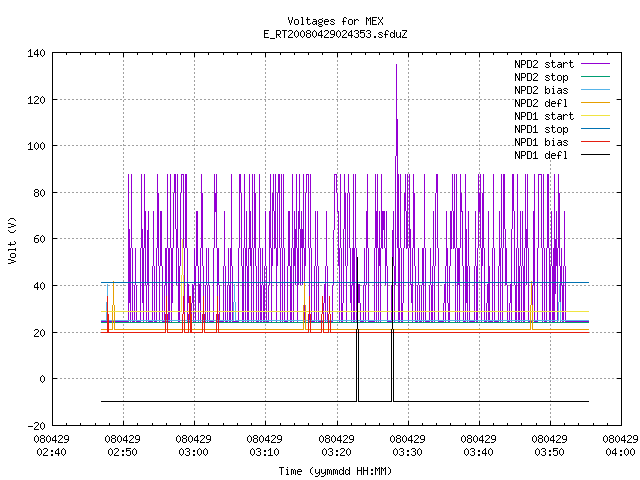This screenshot has width=640, height=480.
Task: Click the x-axis tick label 03:10
Action: tap(264, 452)
